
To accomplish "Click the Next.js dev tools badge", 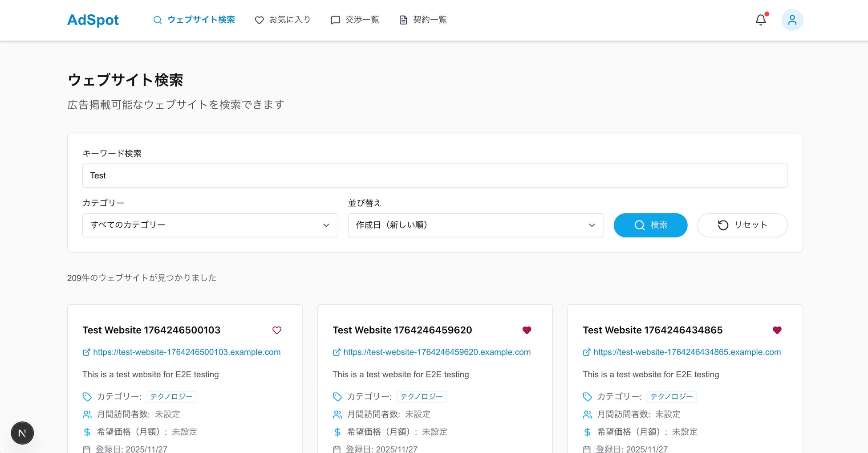I will pyautogui.click(x=22, y=433).
